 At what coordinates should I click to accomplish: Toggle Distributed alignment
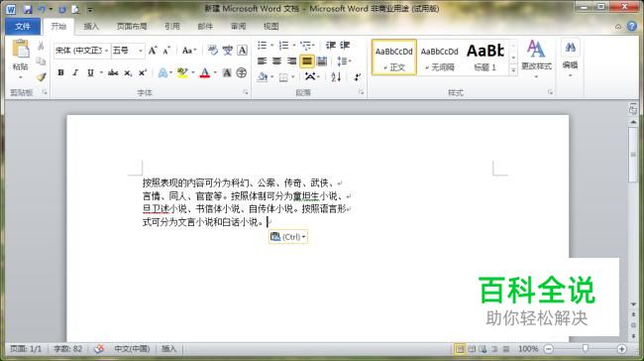pos(322,61)
